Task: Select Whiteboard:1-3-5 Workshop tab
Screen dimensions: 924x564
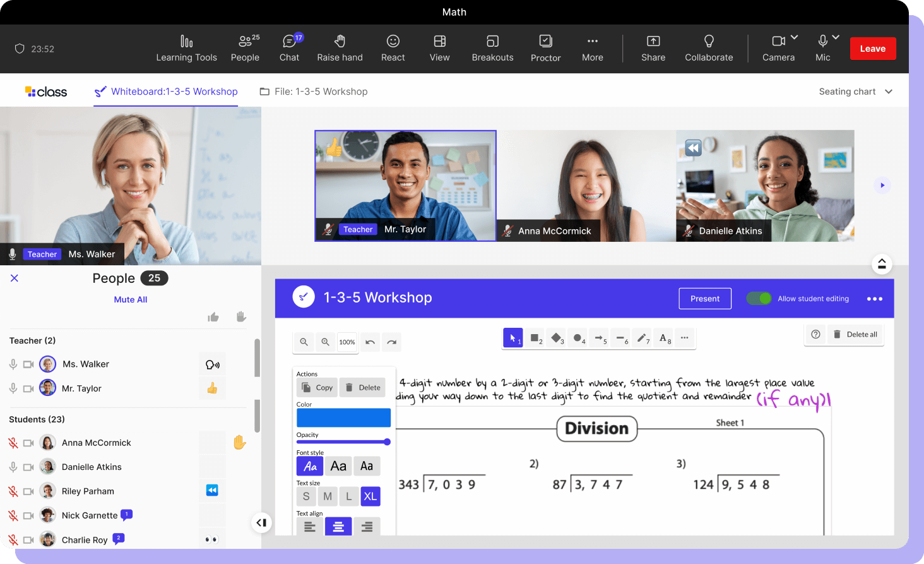Action: pos(166,92)
